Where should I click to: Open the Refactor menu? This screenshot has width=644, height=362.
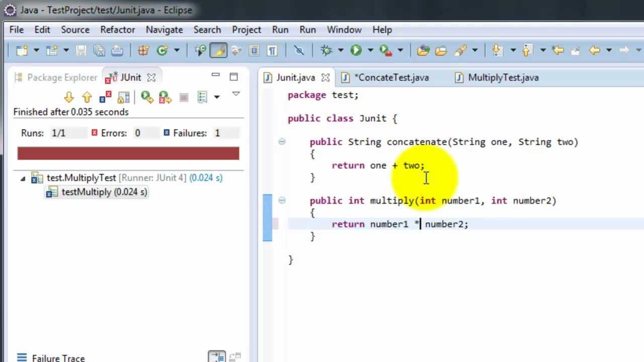pyautogui.click(x=118, y=30)
